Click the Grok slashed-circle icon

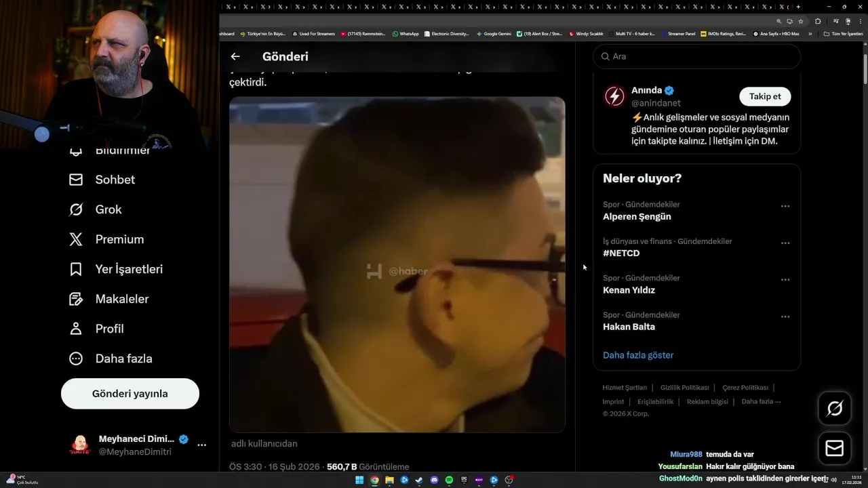tap(76, 209)
